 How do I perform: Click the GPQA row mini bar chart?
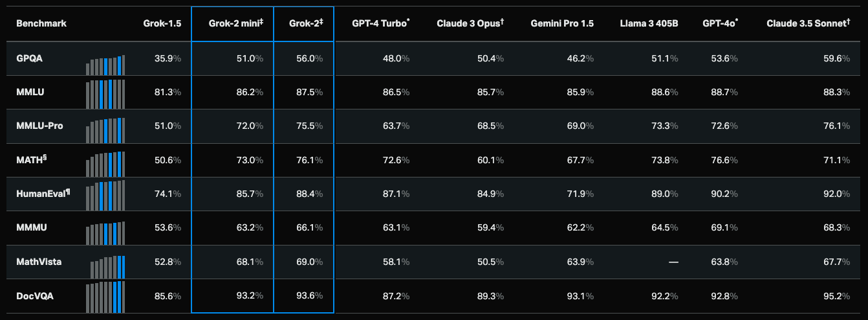tap(105, 65)
